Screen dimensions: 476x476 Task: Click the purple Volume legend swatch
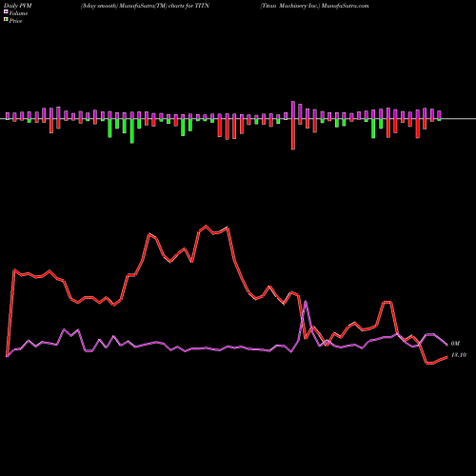click(x=6, y=11)
